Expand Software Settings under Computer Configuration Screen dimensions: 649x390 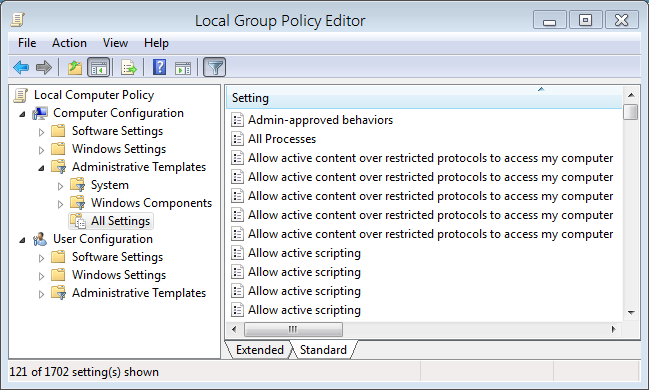[x=41, y=132]
